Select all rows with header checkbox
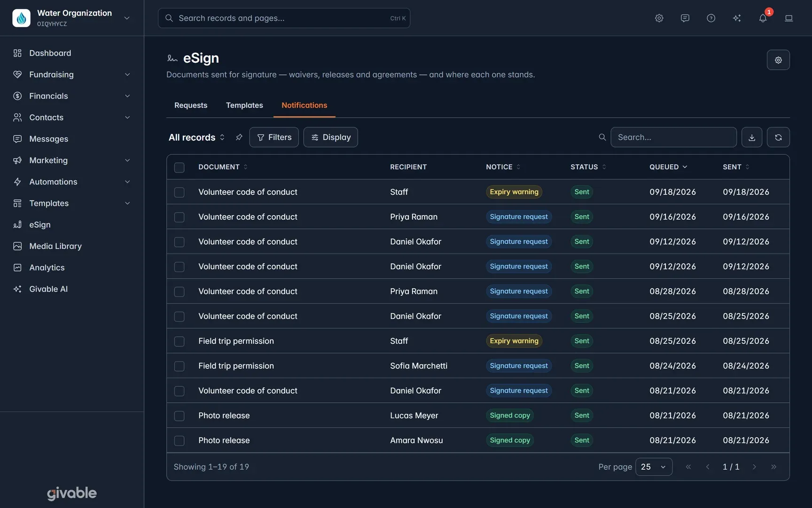This screenshot has width=812, height=508. tap(179, 167)
